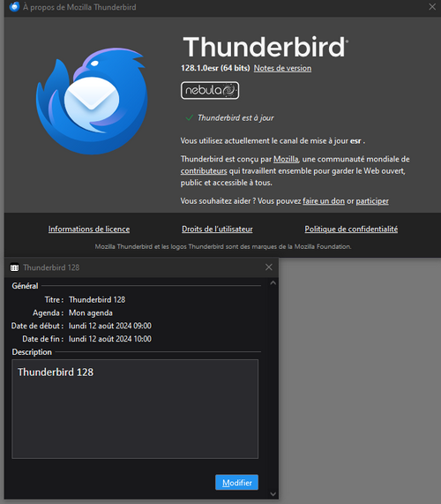Click the Modifier button
This screenshot has width=441, height=504.
pos(236,483)
